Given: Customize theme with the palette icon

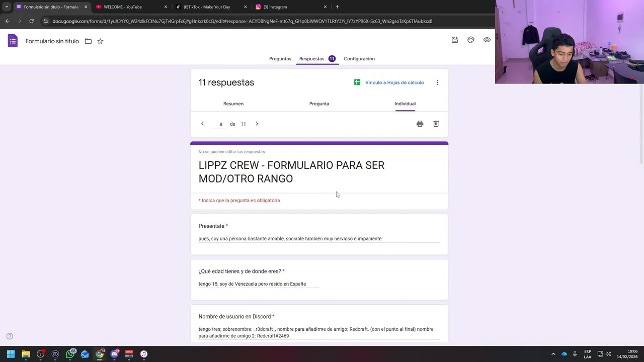Looking at the screenshot, I should 471,40.
